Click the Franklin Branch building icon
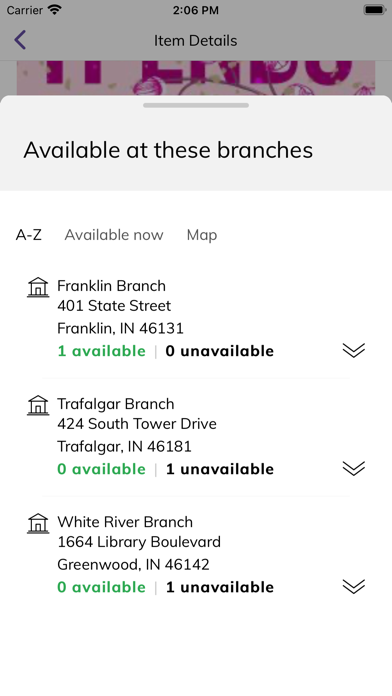 tap(38, 287)
